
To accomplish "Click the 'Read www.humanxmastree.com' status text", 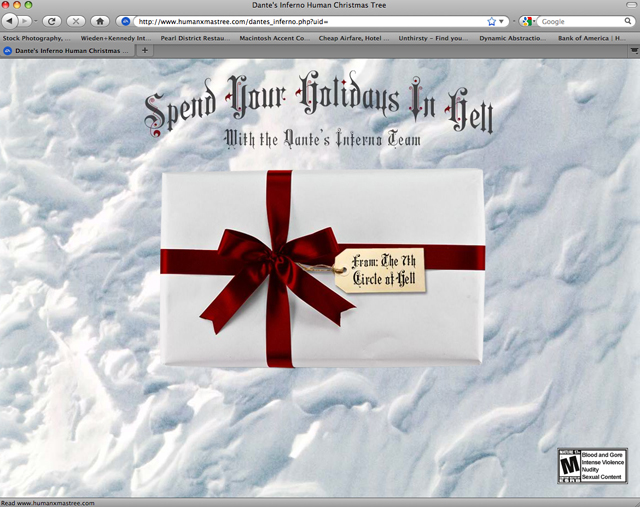I will (x=48, y=503).
